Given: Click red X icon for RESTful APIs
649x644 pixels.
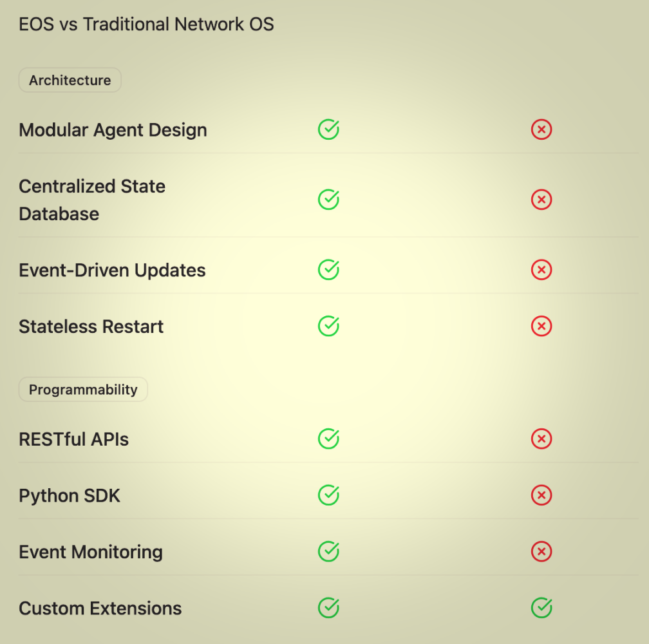Looking at the screenshot, I should click(x=541, y=439).
